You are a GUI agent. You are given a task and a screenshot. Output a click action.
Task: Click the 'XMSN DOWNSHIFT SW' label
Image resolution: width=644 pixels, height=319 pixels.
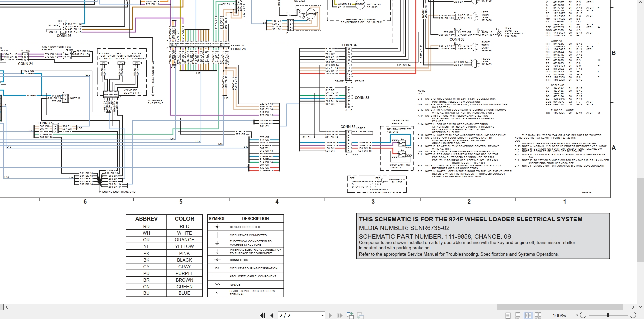coord(56,47)
